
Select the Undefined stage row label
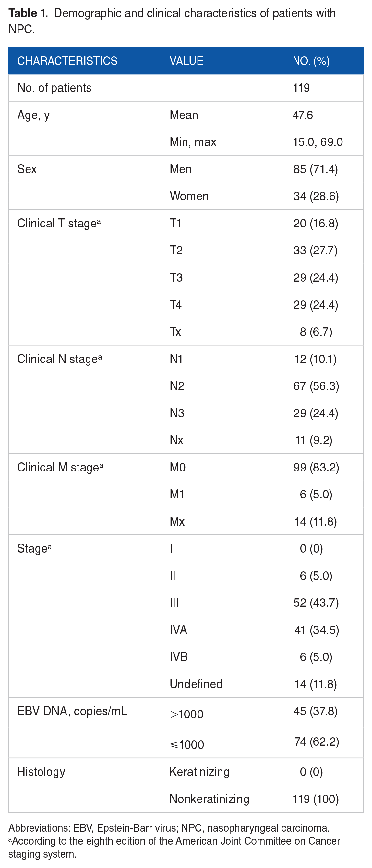pos(196,684)
